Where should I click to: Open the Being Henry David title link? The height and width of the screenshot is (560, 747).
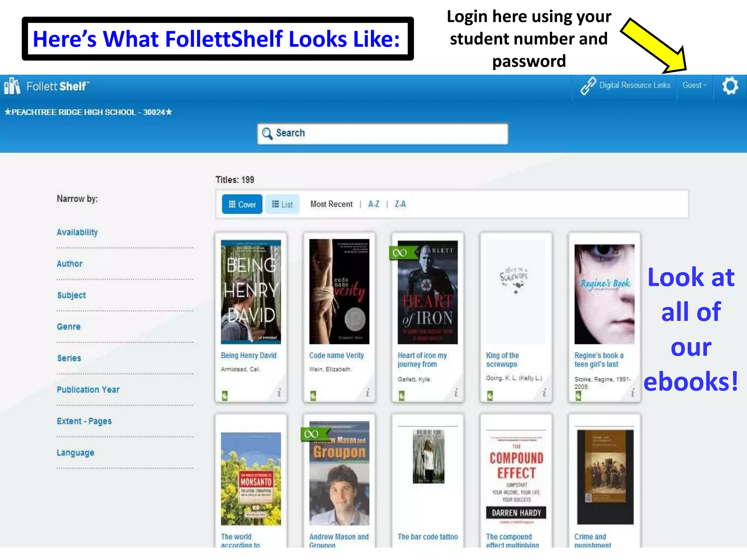point(249,355)
